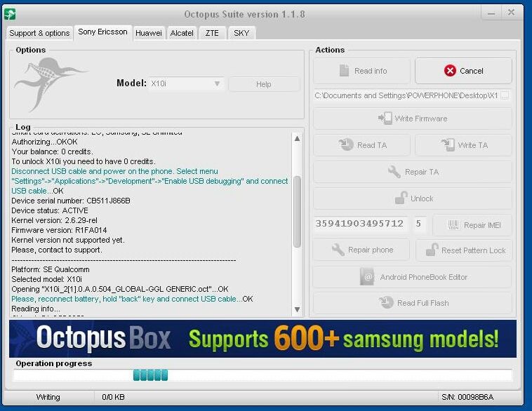This screenshot has width=532, height=411.
Task: Select the SKY tab
Action: coord(241,33)
